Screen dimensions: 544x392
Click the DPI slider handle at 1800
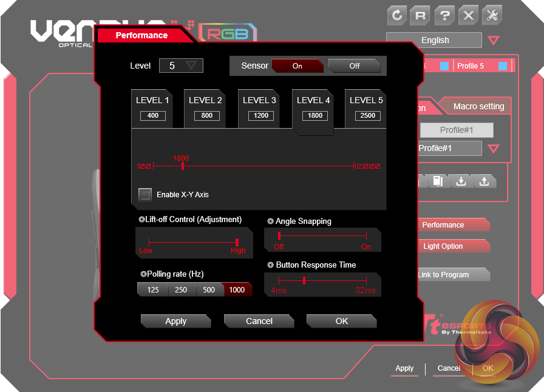tap(183, 166)
